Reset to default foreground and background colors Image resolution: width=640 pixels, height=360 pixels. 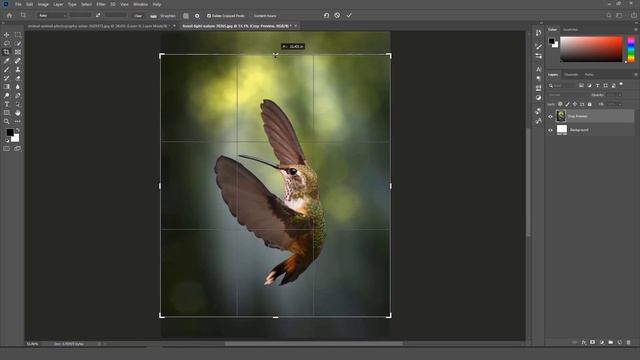(x=7, y=140)
